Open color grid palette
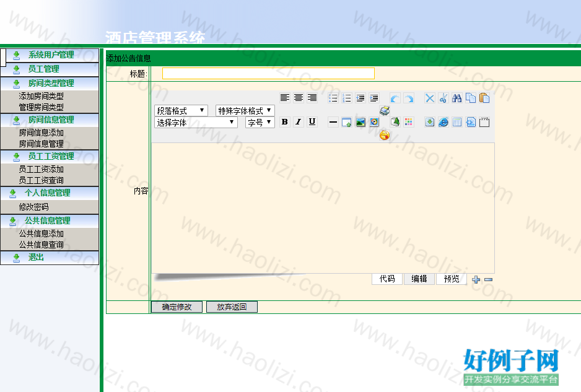The image size is (581, 392). (409, 122)
